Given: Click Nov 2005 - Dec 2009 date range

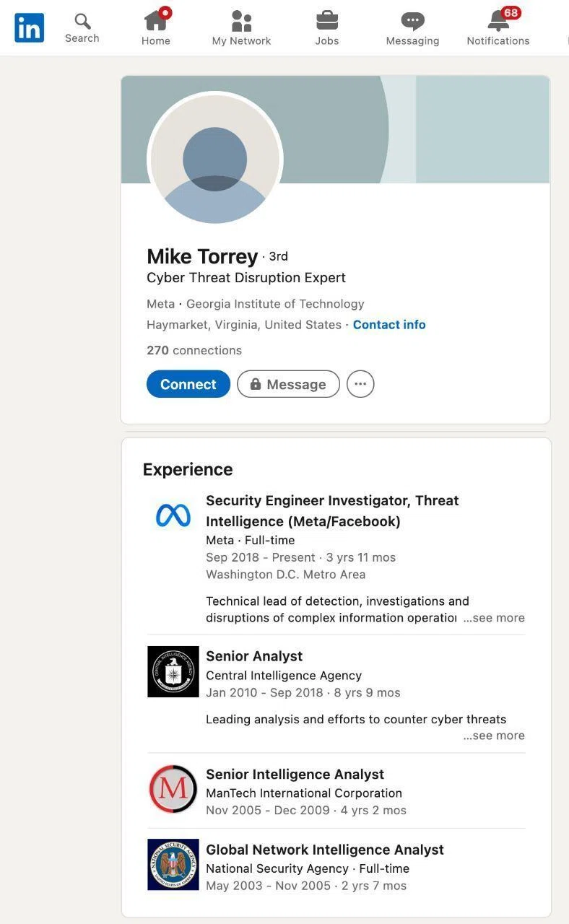Looking at the screenshot, I should (x=268, y=810).
